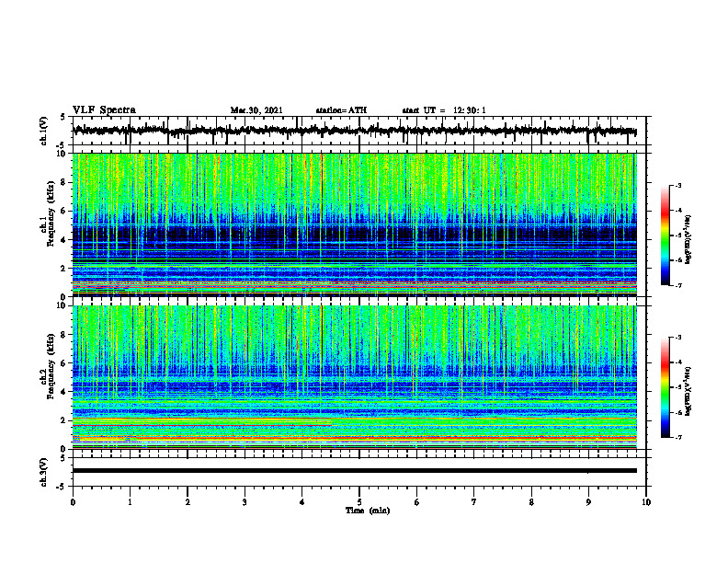Click time axis tick label "5"
This screenshot has height=563, width=728.
tap(358, 502)
